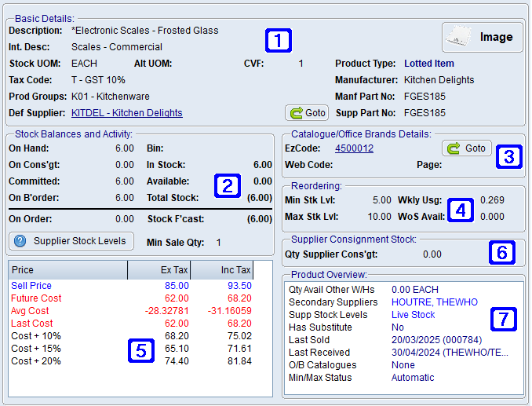The height and width of the screenshot is (406, 532).
Task: Click numbered marker 1 in Basic Details
Action: pyautogui.click(x=278, y=38)
